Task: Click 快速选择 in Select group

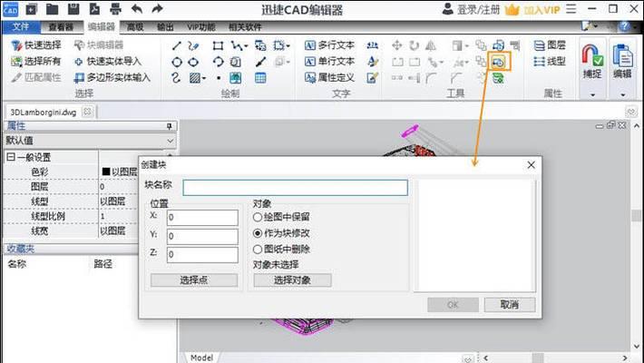Action: 36,45
